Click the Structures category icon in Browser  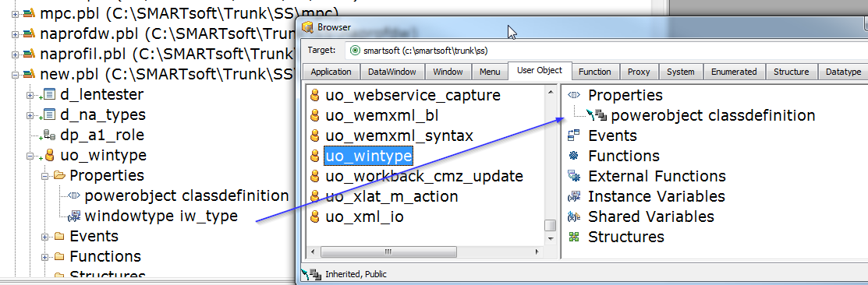pos(574,237)
